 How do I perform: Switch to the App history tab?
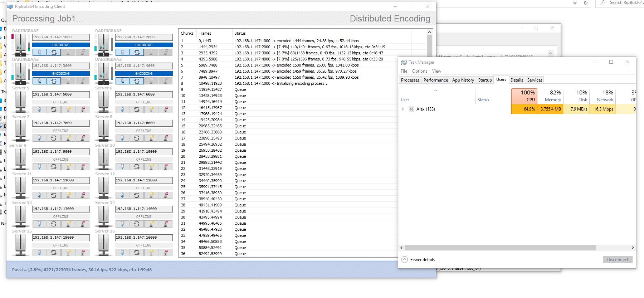463,80
